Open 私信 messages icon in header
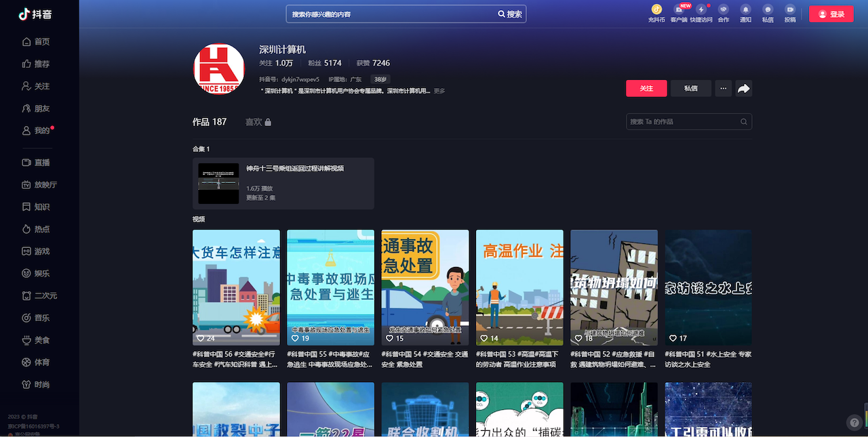The width and height of the screenshot is (868, 437). pyautogui.click(x=768, y=9)
